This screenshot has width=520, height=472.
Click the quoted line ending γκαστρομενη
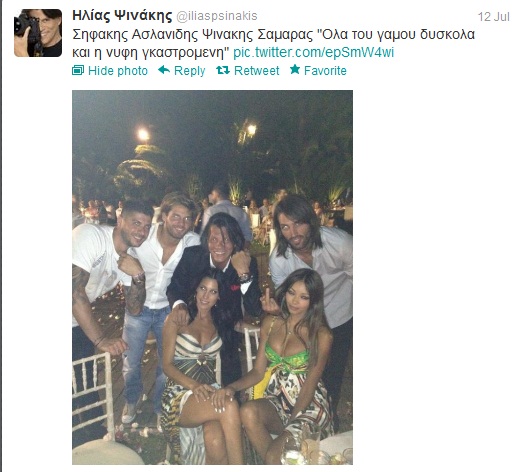pos(152,52)
